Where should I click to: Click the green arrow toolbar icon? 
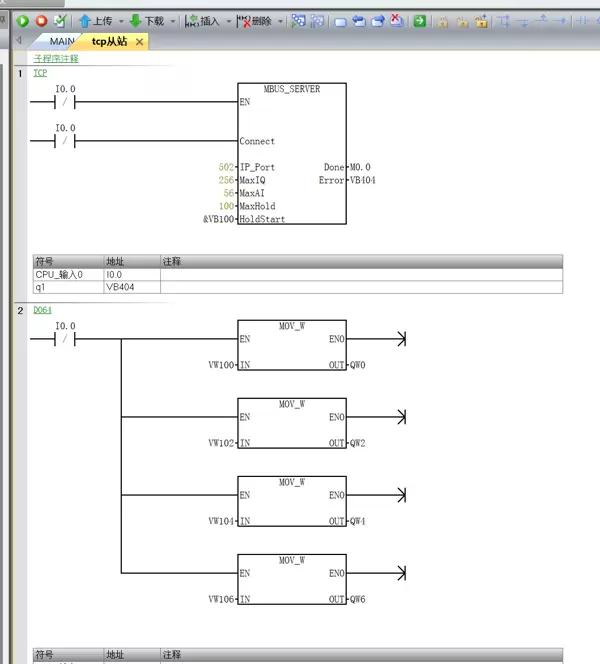420,20
